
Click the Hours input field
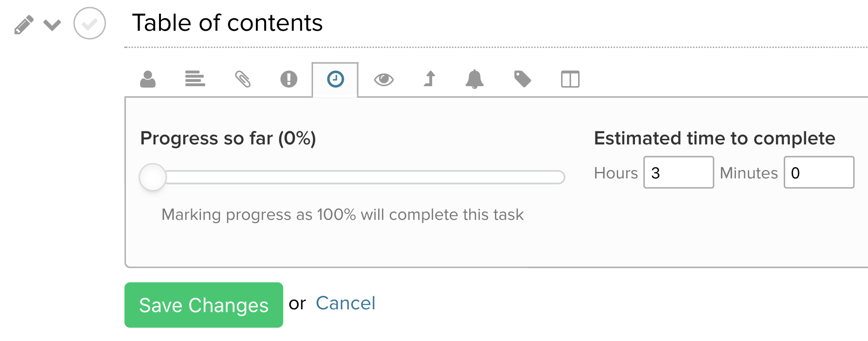(678, 173)
